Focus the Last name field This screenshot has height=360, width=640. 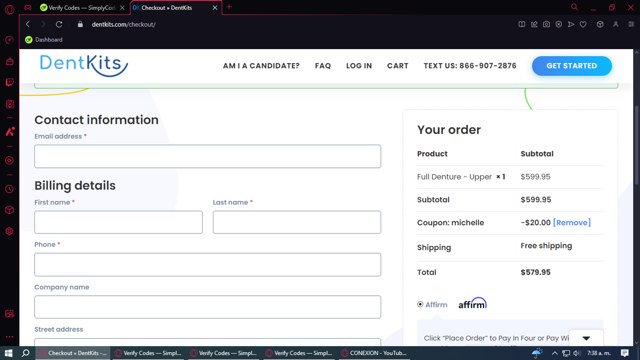tap(297, 222)
